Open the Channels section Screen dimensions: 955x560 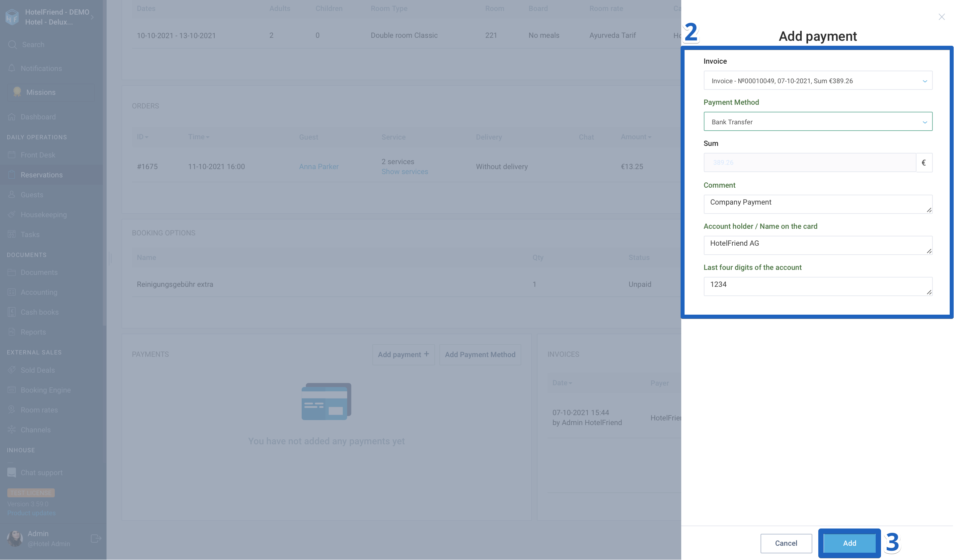[36, 429]
